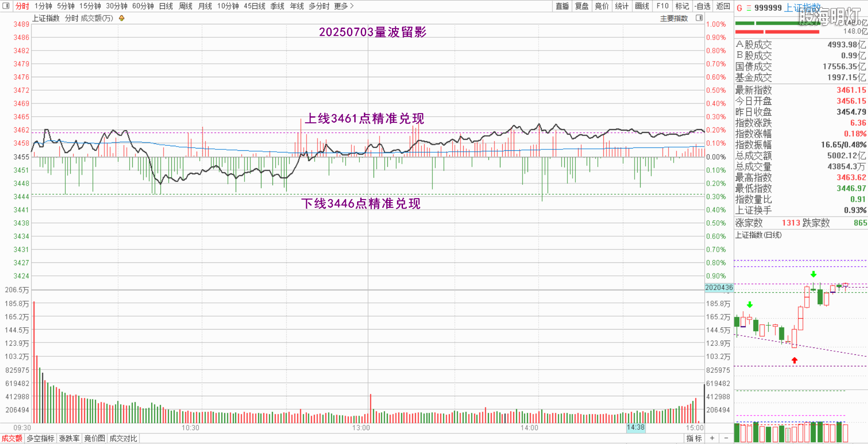Image resolution: width=868 pixels, height=444 pixels.
Task: Toggle the left side panel icon
Action: point(6,6)
